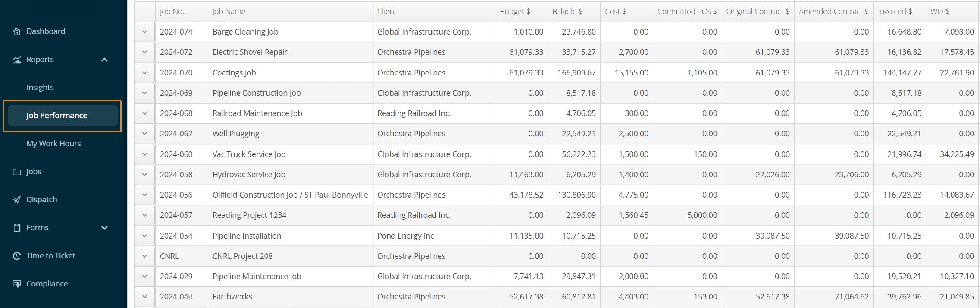Click the -1,105.00 committed POs value
Viewport: 980px width, 308px height.
coord(701,73)
